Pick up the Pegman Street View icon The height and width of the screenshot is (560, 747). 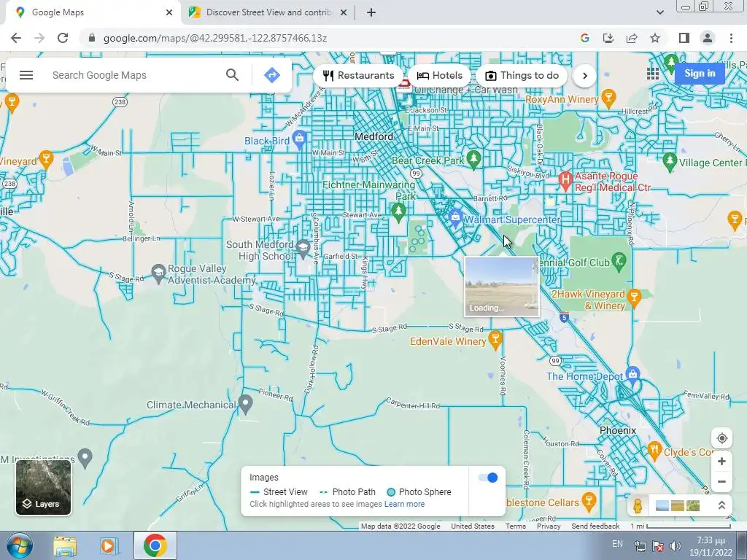638,506
